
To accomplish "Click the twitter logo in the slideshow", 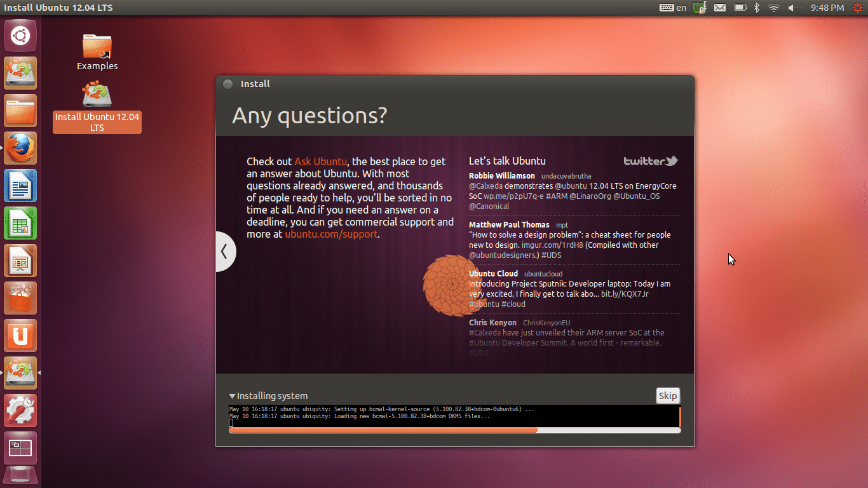I will point(651,161).
